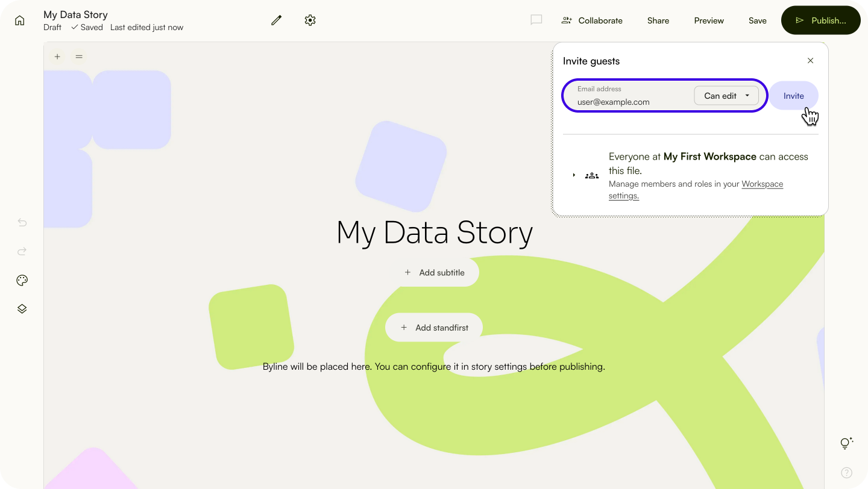Click the equals icon above canvas
Image resolution: width=868 pixels, height=489 pixels.
pyautogui.click(x=79, y=57)
